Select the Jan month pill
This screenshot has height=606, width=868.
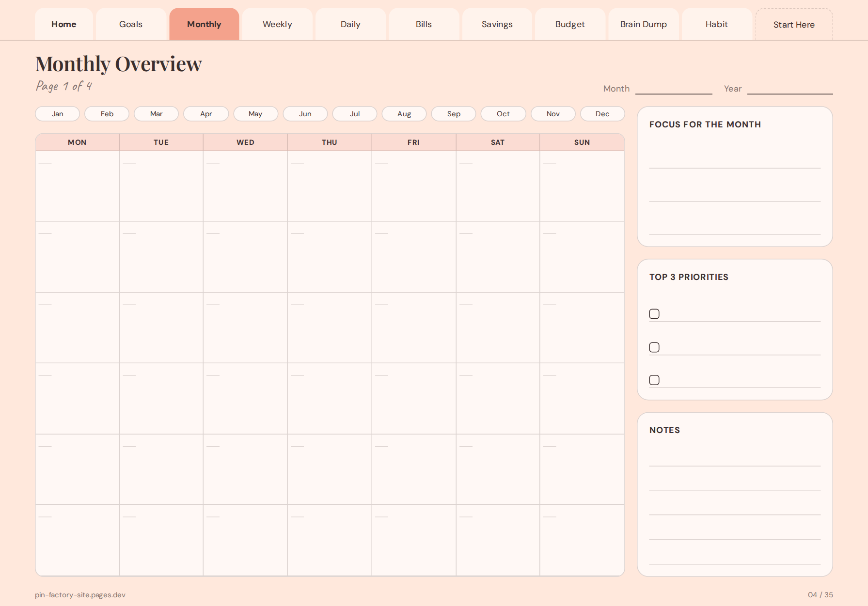coord(58,114)
